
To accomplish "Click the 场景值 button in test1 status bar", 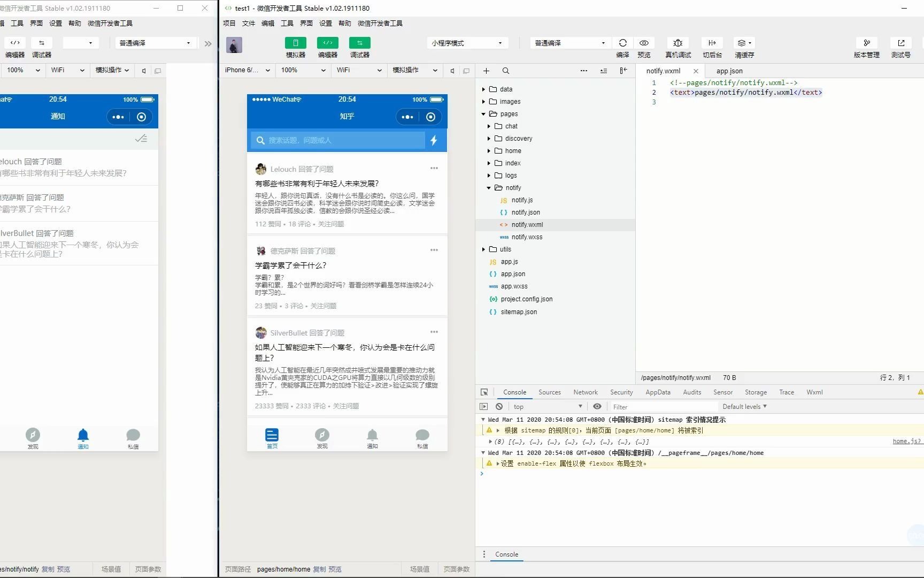I will point(420,569).
